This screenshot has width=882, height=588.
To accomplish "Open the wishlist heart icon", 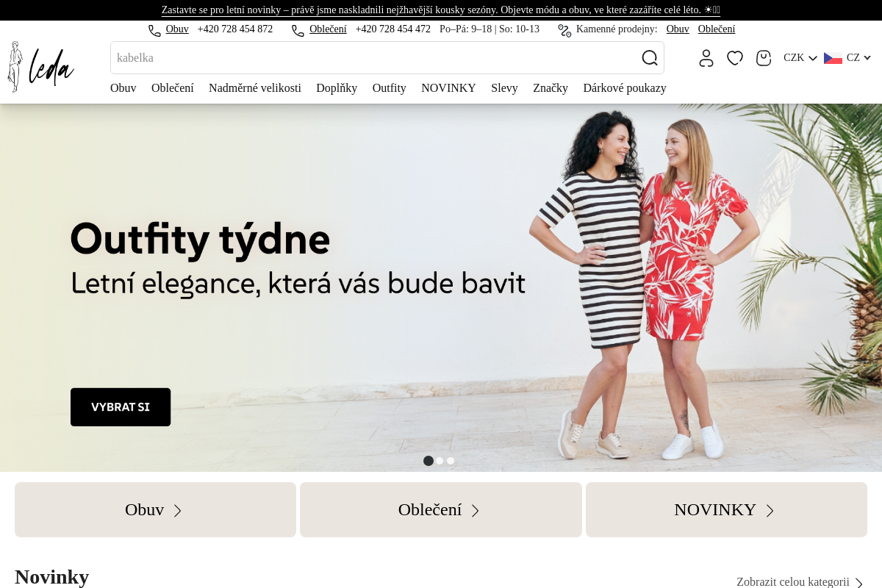I will pyautogui.click(x=735, y=58).
